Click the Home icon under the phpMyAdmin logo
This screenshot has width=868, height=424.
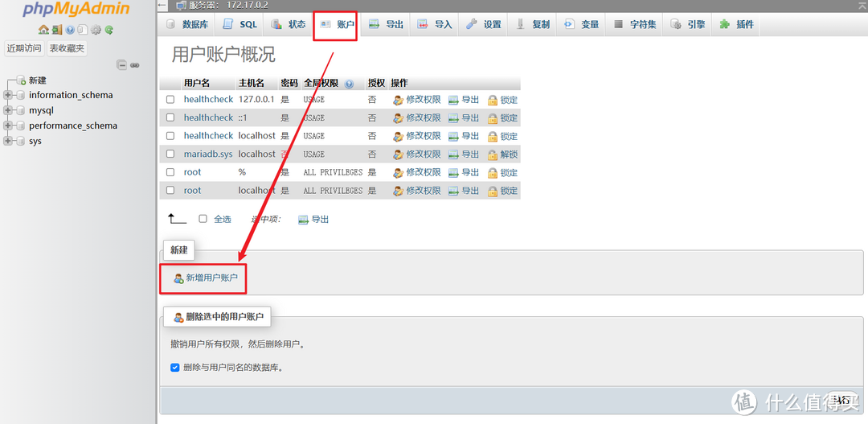[x=43, y=30]
